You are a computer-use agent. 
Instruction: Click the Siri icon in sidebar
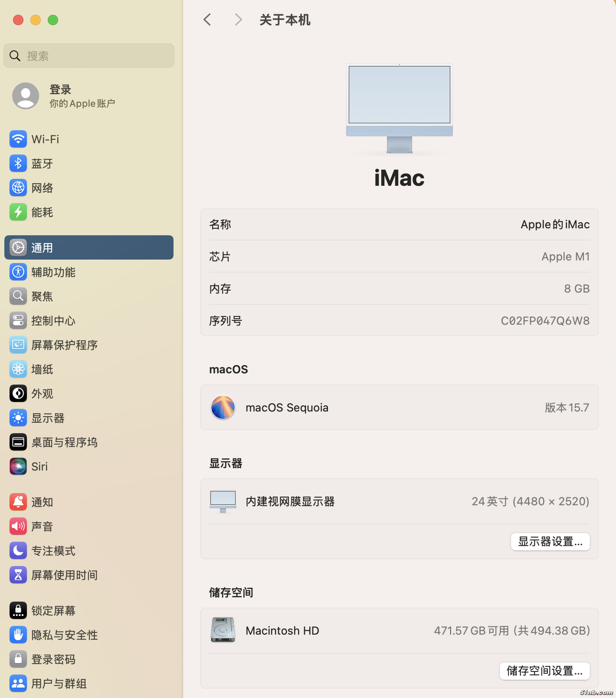18,467
